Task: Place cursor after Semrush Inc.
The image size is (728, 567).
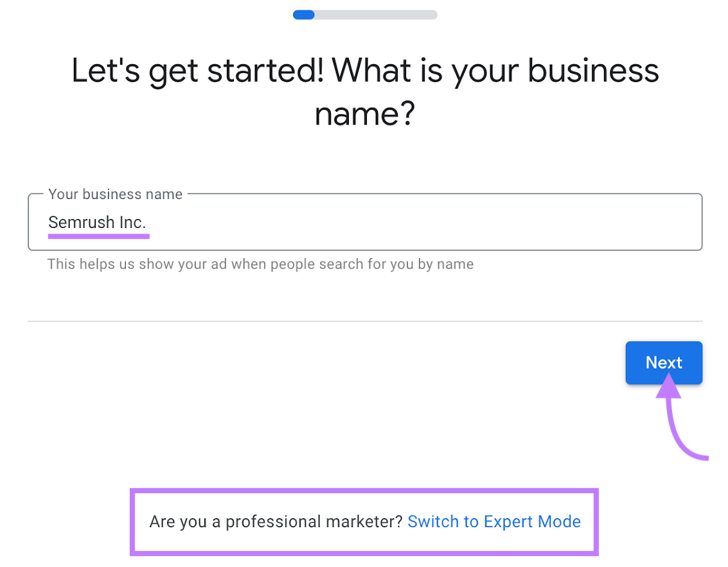Action: (x=148, y=222)
